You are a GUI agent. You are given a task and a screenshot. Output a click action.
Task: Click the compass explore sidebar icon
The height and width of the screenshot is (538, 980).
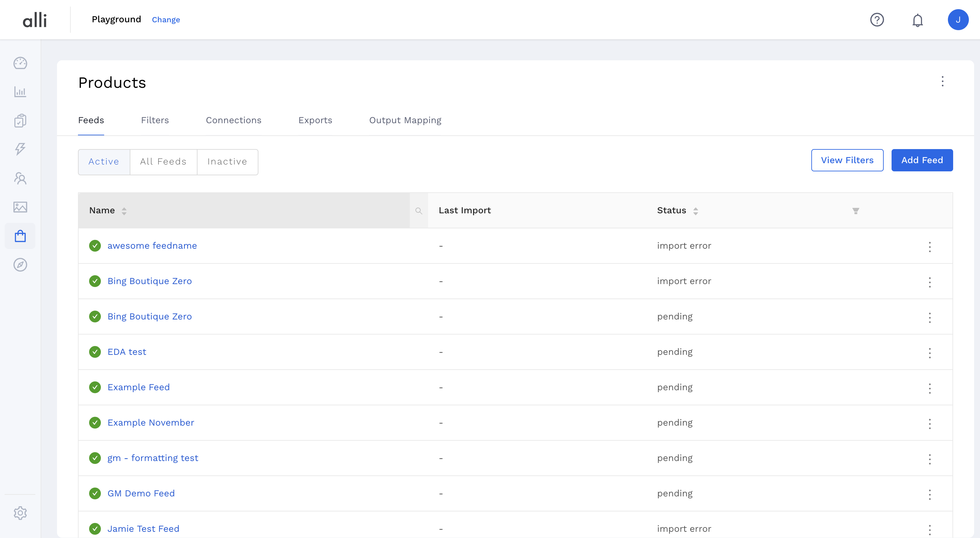pyautogui.click(x=20, y=265)
